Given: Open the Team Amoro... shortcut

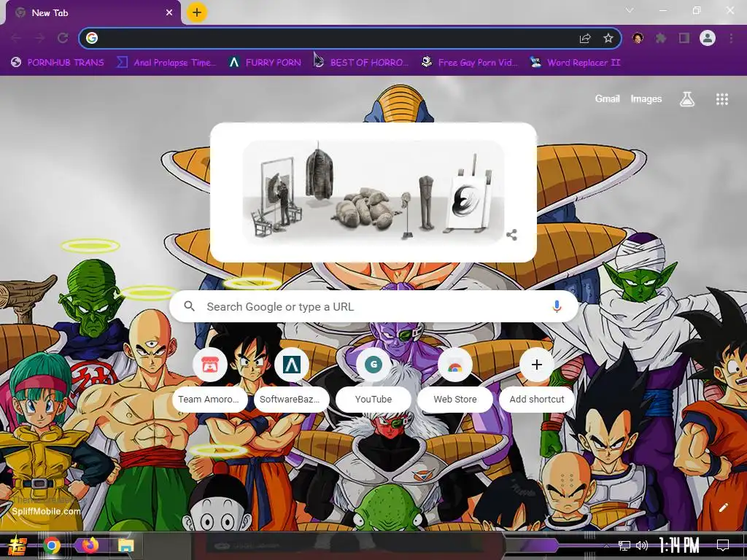Looking at the screenshot, I should [x=210, y=379].
